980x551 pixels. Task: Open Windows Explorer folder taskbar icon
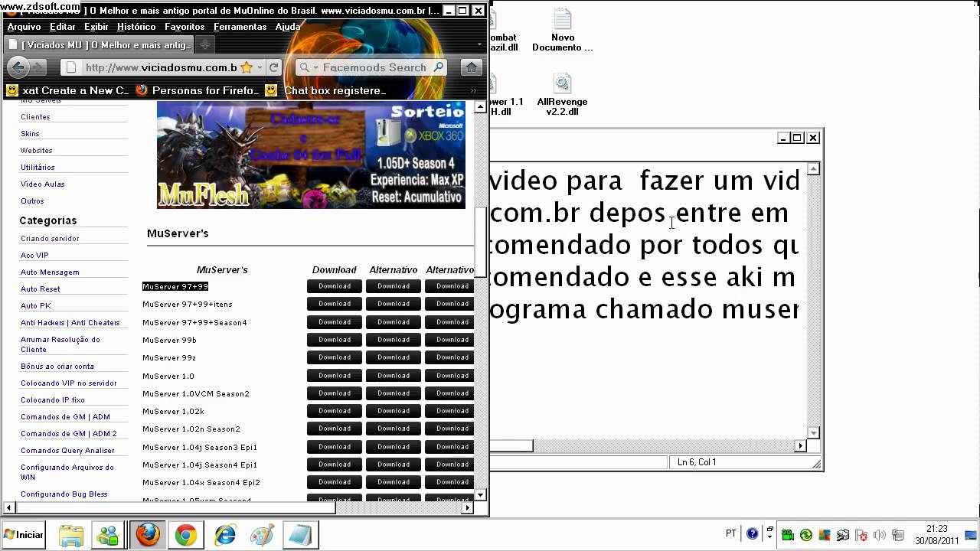click(x=70, y=535)
